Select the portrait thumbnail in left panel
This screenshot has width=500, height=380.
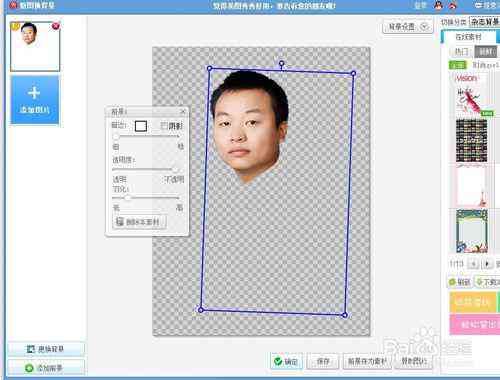point(35,46)
